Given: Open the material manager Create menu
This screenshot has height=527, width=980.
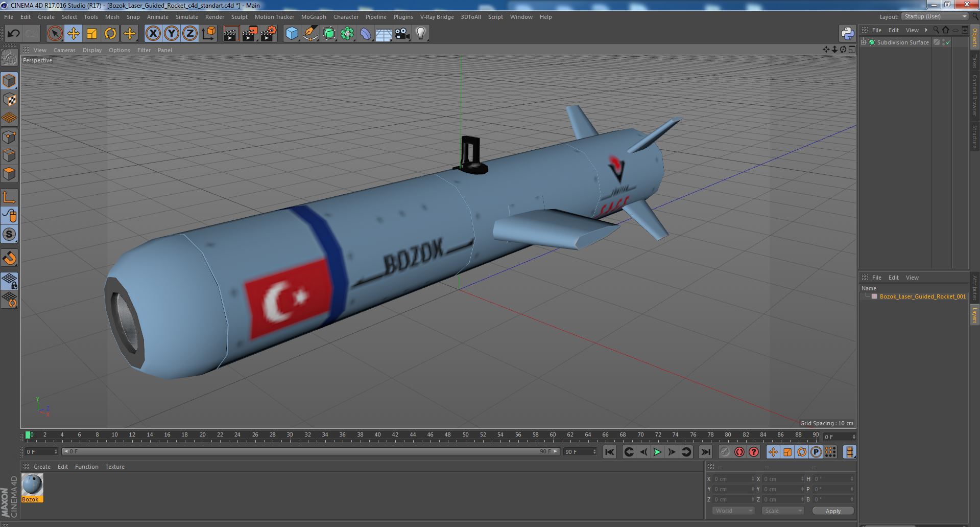Looking at the screenshot, I should coord(42,467).
